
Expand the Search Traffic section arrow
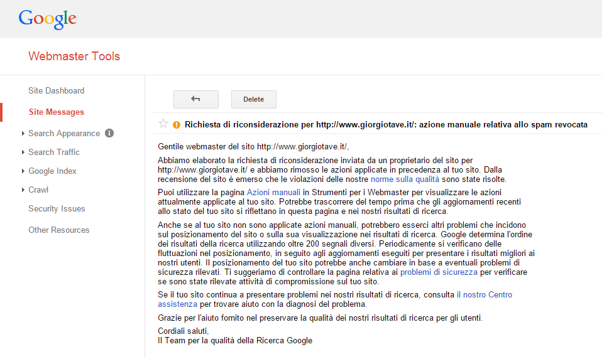click(x=23, y=152)
